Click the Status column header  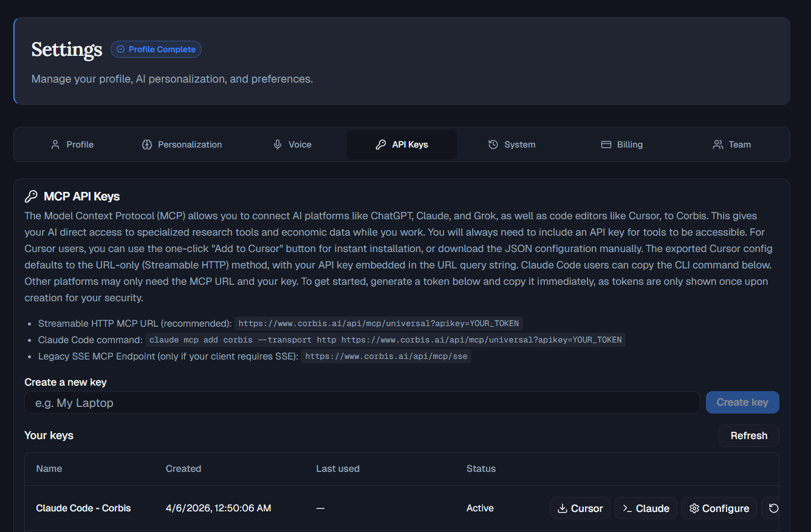tap(481, 469)
